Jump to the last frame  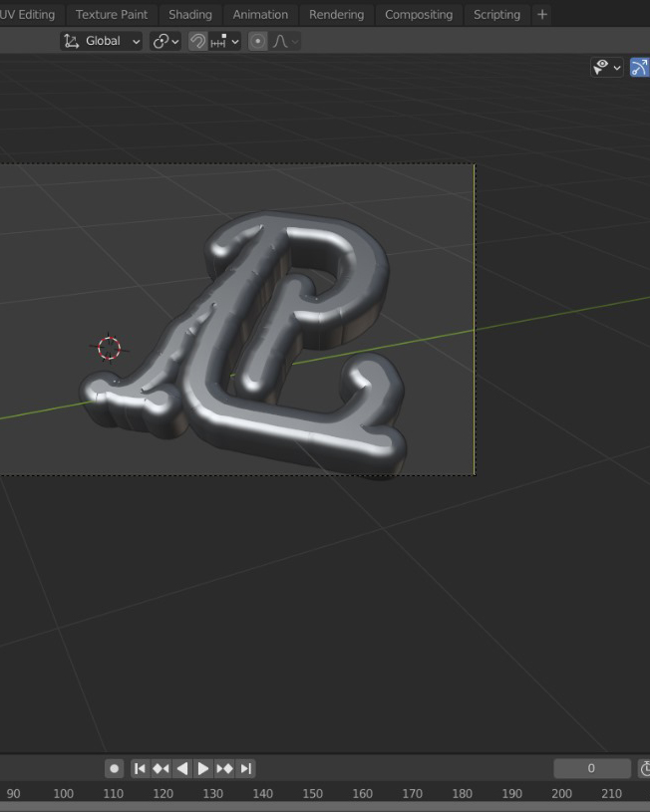click(246, 768)
